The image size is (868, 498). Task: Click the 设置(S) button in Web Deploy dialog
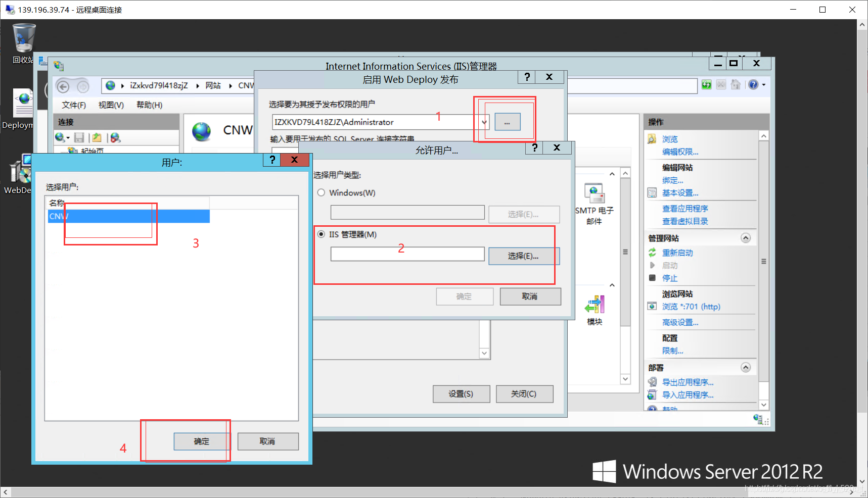461,394
